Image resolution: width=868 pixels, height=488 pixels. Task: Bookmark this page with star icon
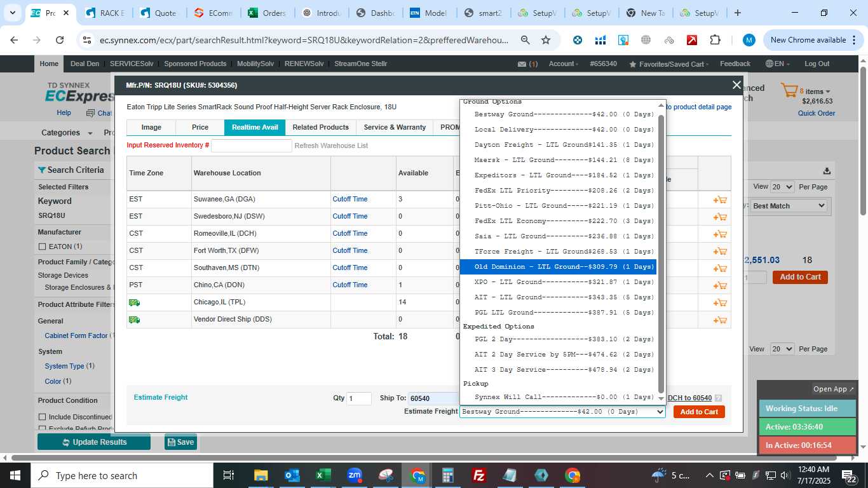click(546, 40)
